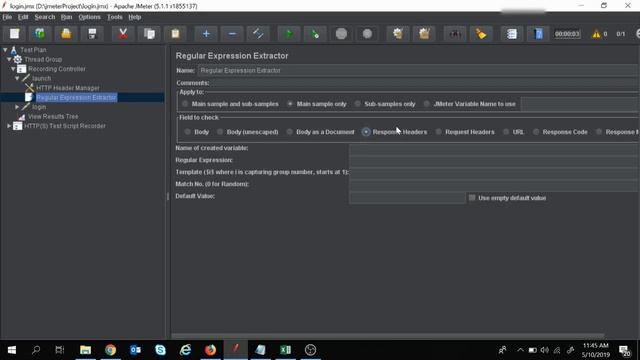The width and height of the screenshot is (640, 360).
Task: Click the Stop test icon
Action: coord(341,34)
